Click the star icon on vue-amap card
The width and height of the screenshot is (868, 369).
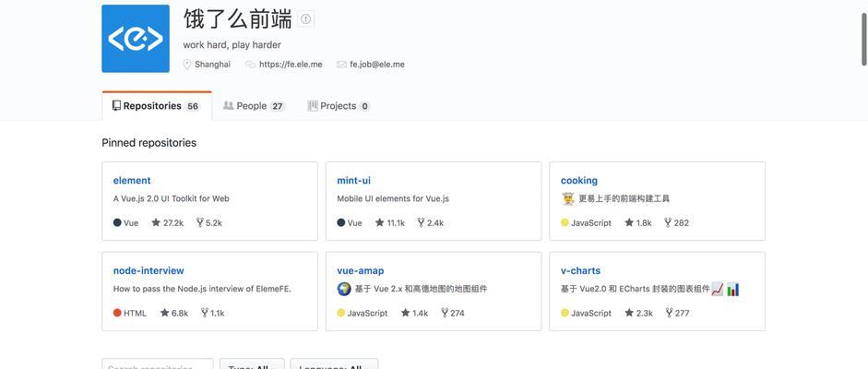pos(405,313)
